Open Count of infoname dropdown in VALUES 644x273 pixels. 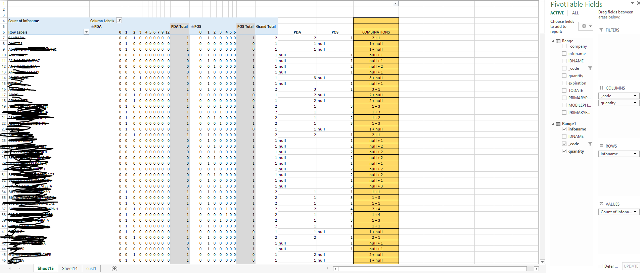[635, 212]
